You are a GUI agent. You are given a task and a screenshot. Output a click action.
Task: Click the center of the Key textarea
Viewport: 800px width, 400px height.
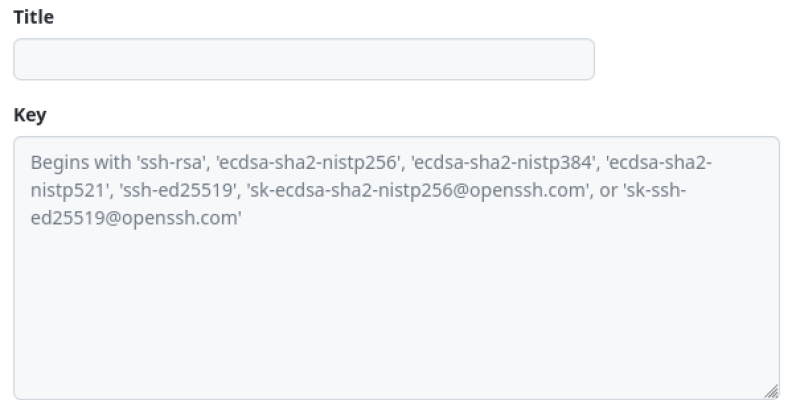(396, 268)
